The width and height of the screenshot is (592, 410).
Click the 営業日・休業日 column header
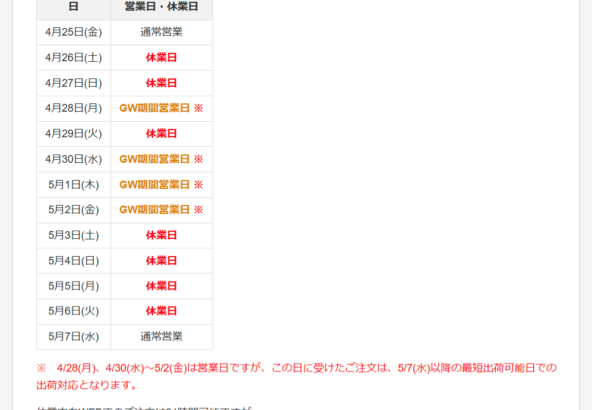click(x=162, y=7)
